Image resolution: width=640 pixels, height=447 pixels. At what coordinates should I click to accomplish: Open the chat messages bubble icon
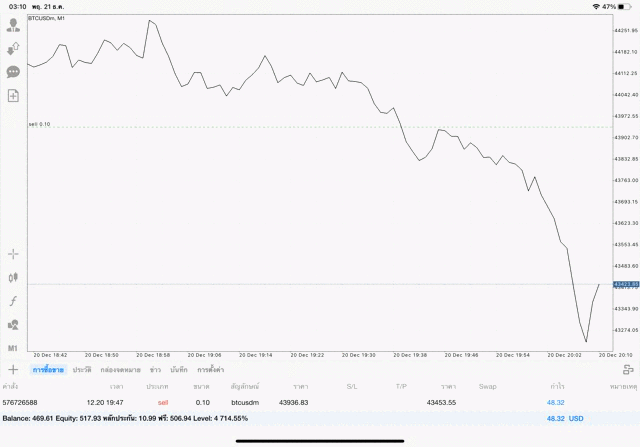[x=13, y=72]
